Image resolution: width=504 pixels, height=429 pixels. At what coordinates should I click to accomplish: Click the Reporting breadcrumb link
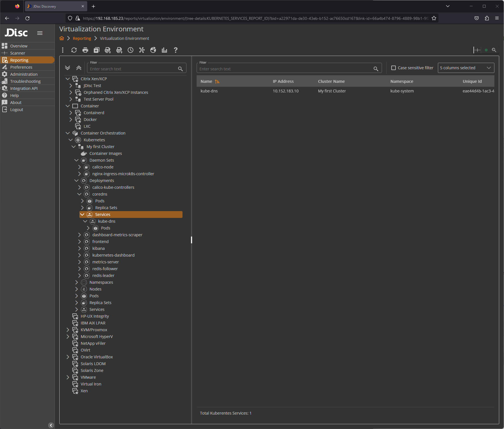point(82,38)
